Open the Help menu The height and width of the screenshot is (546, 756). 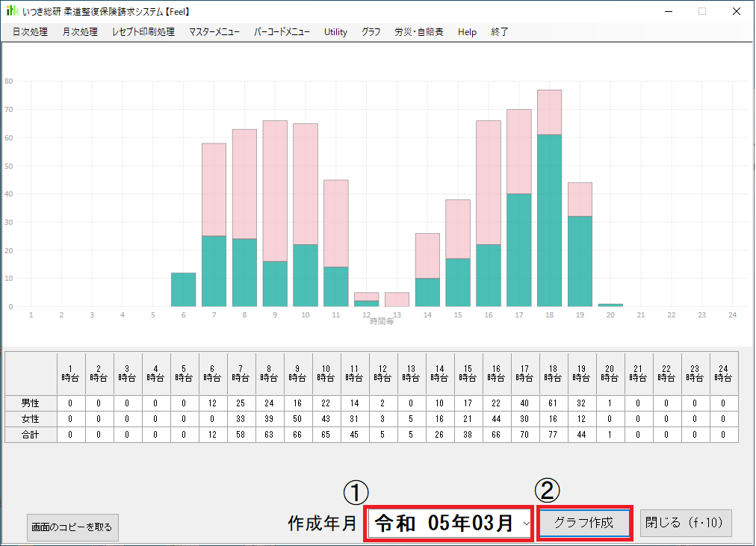(x=467, y=32)
